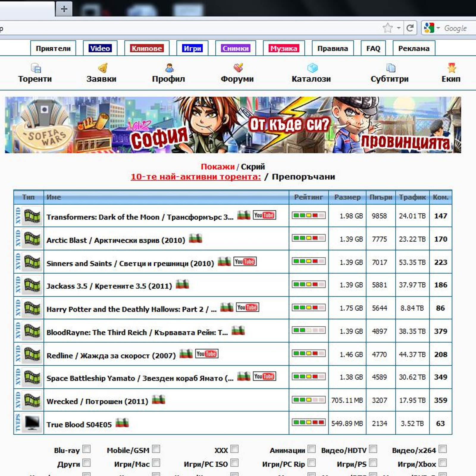Image resolution: width=476 pixels, height=476 pixels.
Task: Open the Приятели tab
Action: (53, 48)
